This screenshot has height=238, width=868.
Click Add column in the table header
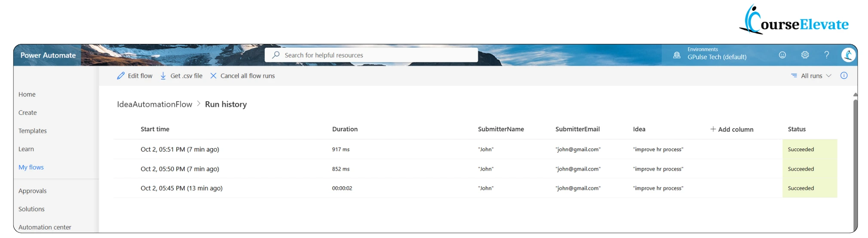[x=732, y=129]
